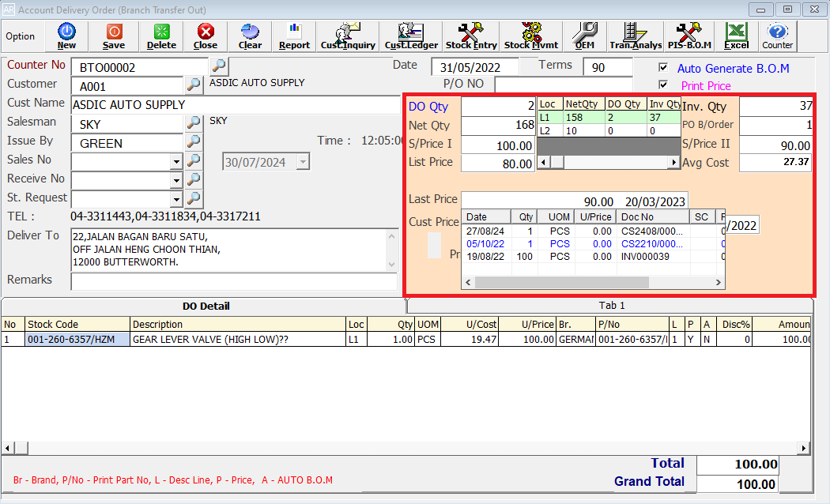
Task: Expand the Sales No dropdown
Action: pyautogui.click(x=176, y=162)
